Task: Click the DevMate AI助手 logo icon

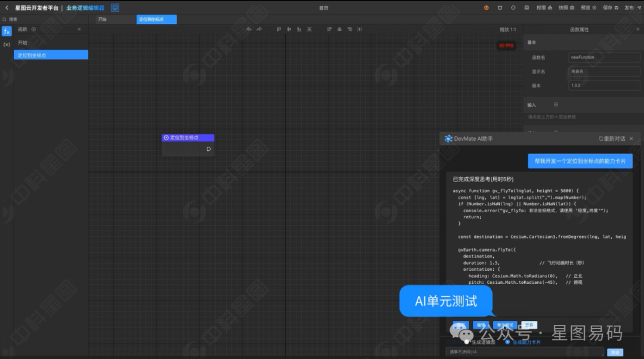Action: [448, 139]
